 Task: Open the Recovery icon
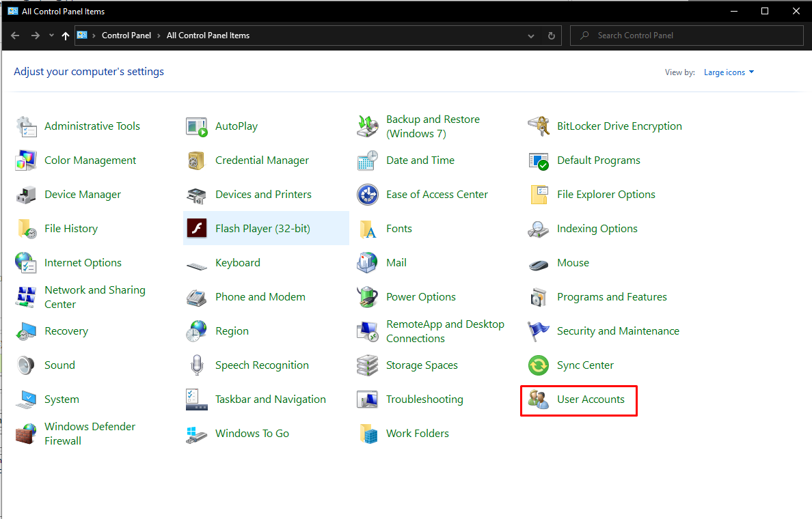click(x=26, y=332)
